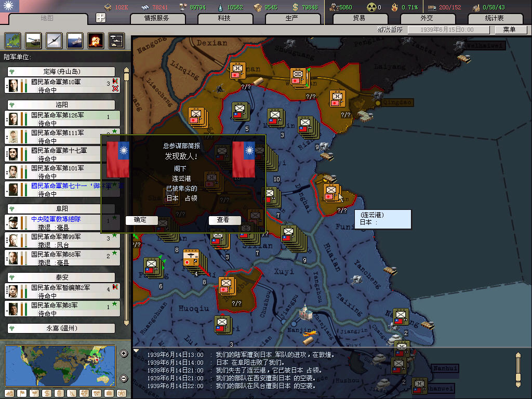Open the 科技 tab
This screenshot has width=532, height=399.
pyautogui.click(x=224, y=18)
